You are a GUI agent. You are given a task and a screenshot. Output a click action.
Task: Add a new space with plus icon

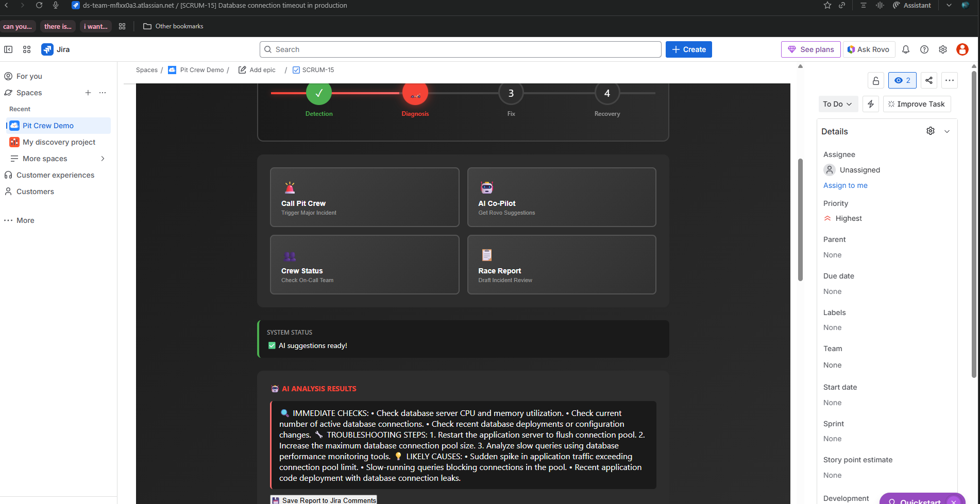point(88,93)
